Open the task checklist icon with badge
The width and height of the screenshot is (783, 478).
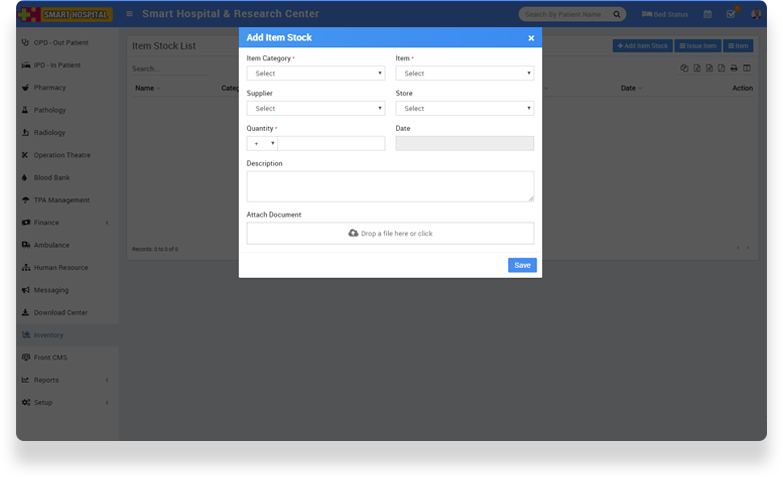pyautogui.click(x=731, y=14)
